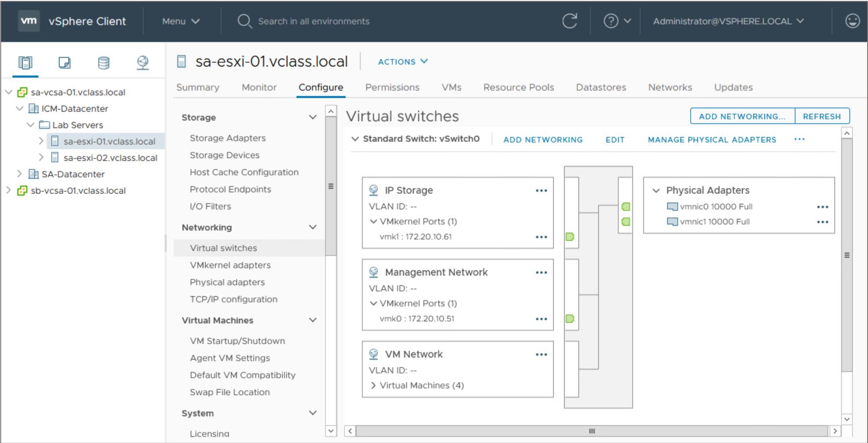Screen dimensions: 868x443
Task: Open VM Network options ellipsis
Action: pyautogui.click(x=541, y=354)
